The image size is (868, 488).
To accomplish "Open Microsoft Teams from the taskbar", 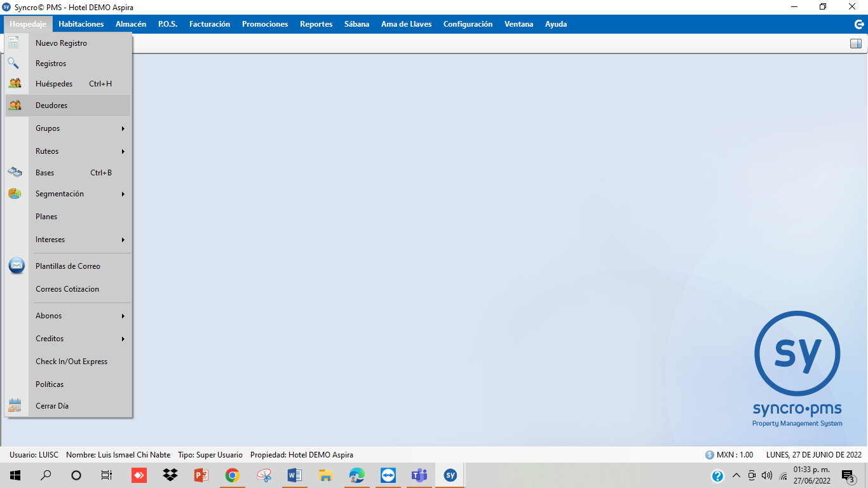I will (x=419, y=475).
